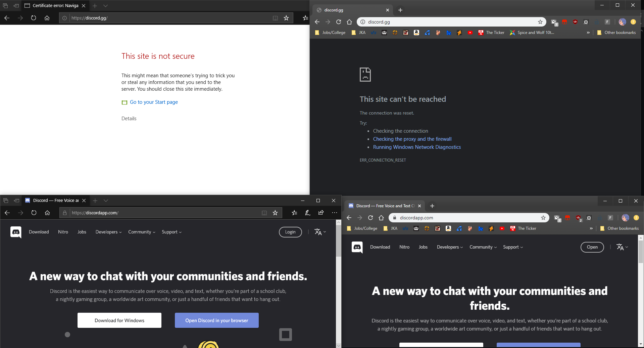
Task: Reload the discord.gg page in the top Chrome window
Action: pyautogui.click(x=339, y=22)
